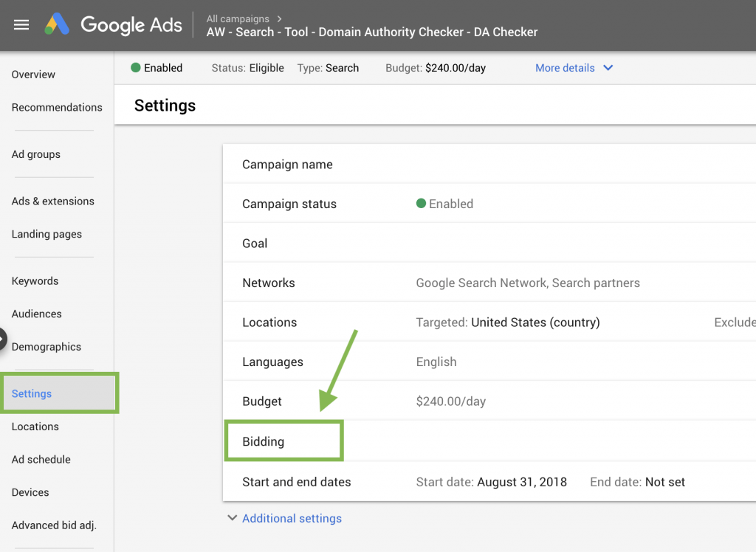Go to Ad schedule page
This screenshot has width=756, height=552.
41,460
